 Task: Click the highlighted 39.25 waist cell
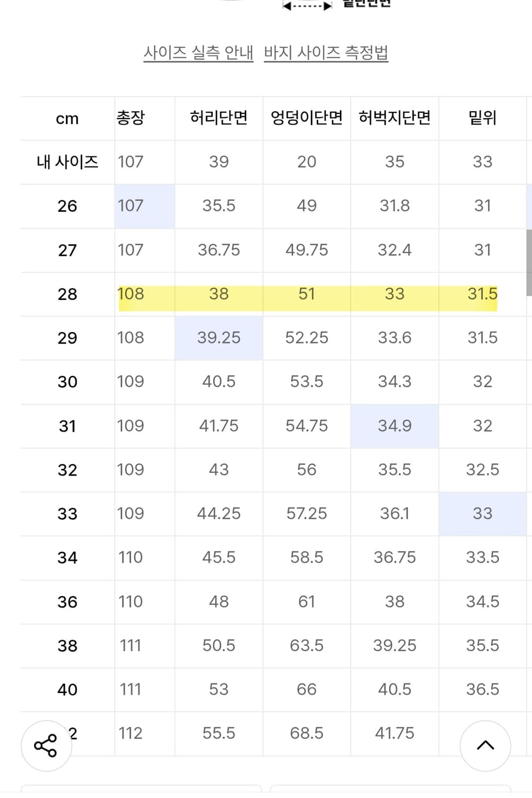coord(219,338)
